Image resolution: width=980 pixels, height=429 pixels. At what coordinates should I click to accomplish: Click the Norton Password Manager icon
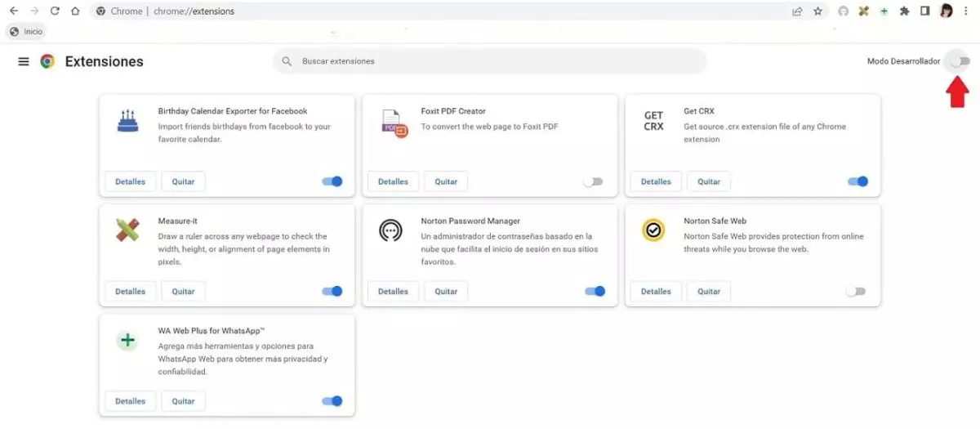[x=390, y=230]
